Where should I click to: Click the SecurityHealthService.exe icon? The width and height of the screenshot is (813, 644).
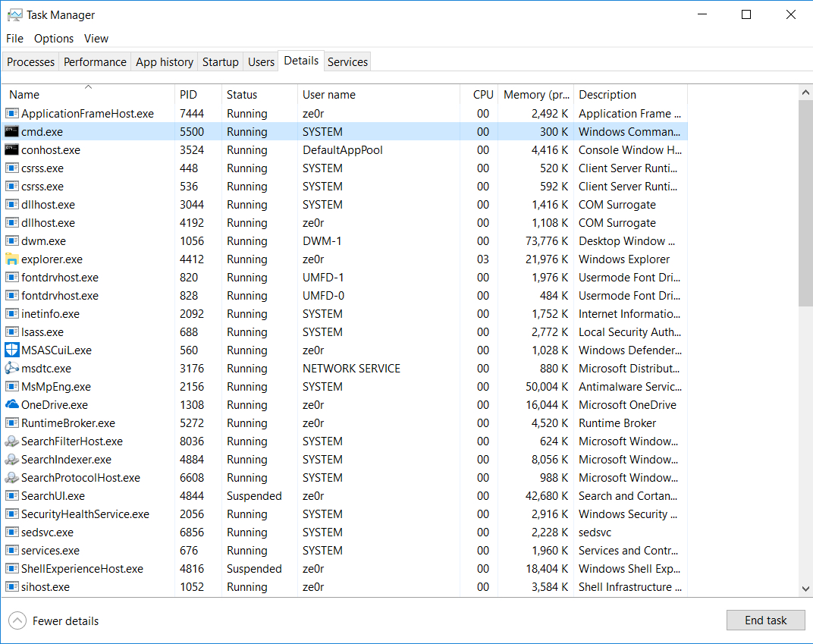12,514
